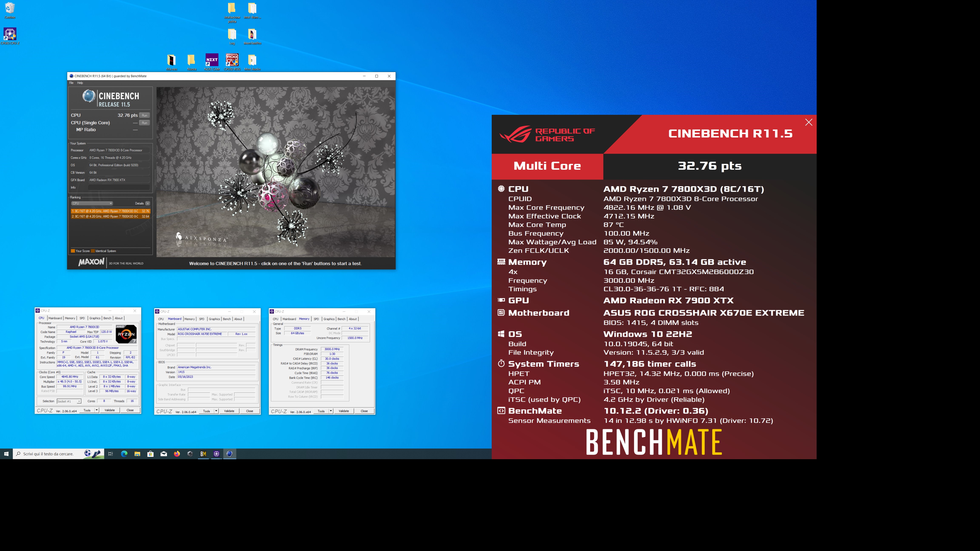
Task: Switch to BenchMate in the taskbar
Action: coord(203,454)
